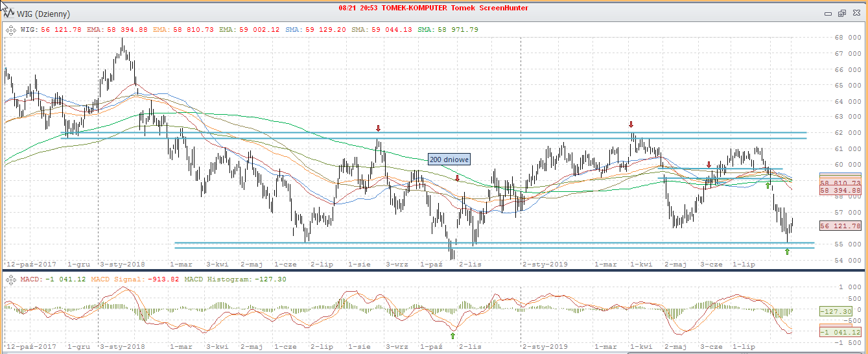Screen dimensions: 868x354
Task: Select the red down arrow above the 200 dniowe label
Action: (x=378, y=128)
